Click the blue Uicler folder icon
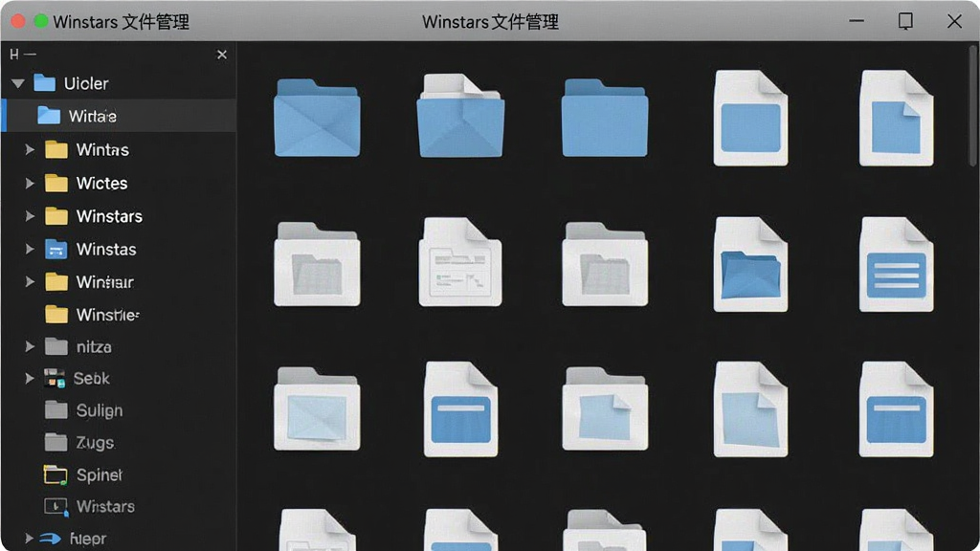980x551 pixels. pos(44,82)
